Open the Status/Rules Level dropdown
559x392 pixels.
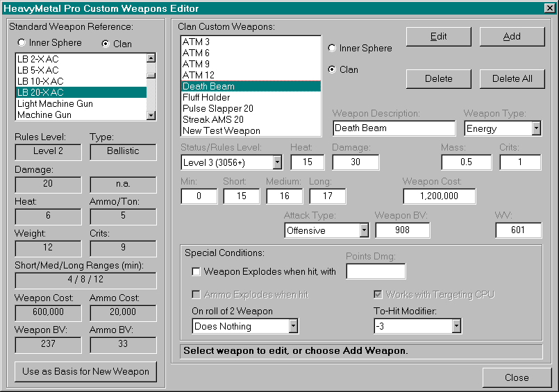click(277, 162)
